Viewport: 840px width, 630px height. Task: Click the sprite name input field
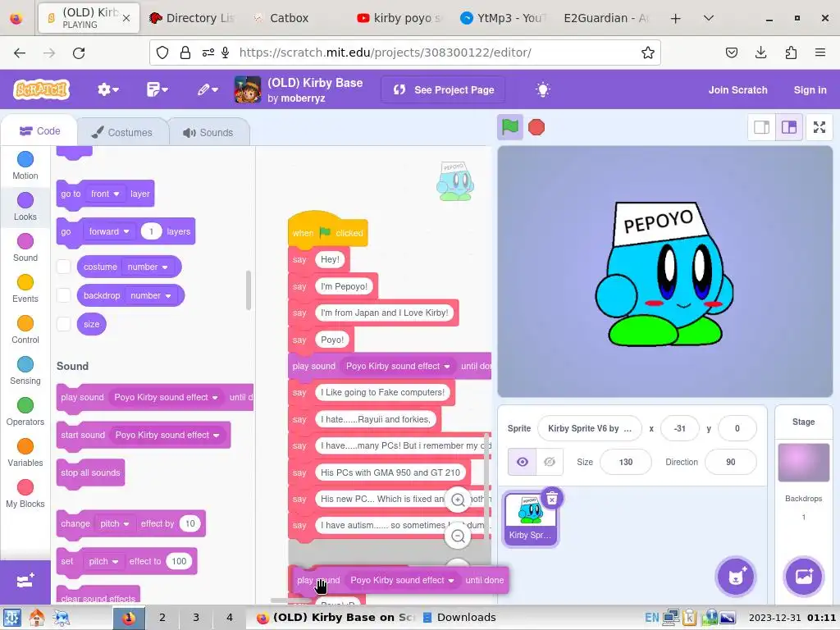click(x=589, y=428)
